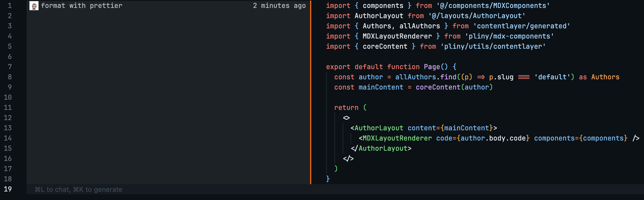Click the allAuthors.find call on line 8
The width and height of the screenshot is (644, 200).
(426, 77)
